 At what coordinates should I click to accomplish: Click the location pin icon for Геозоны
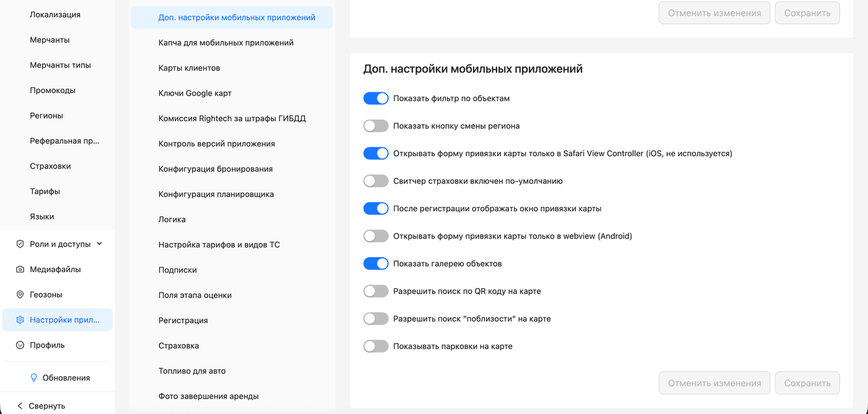click(20, 295)
